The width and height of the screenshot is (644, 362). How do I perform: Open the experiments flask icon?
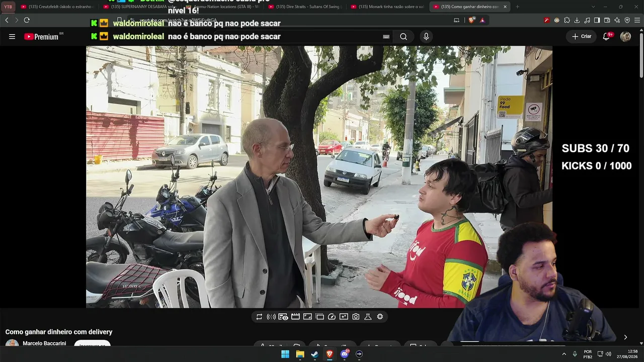coord(368,317)
